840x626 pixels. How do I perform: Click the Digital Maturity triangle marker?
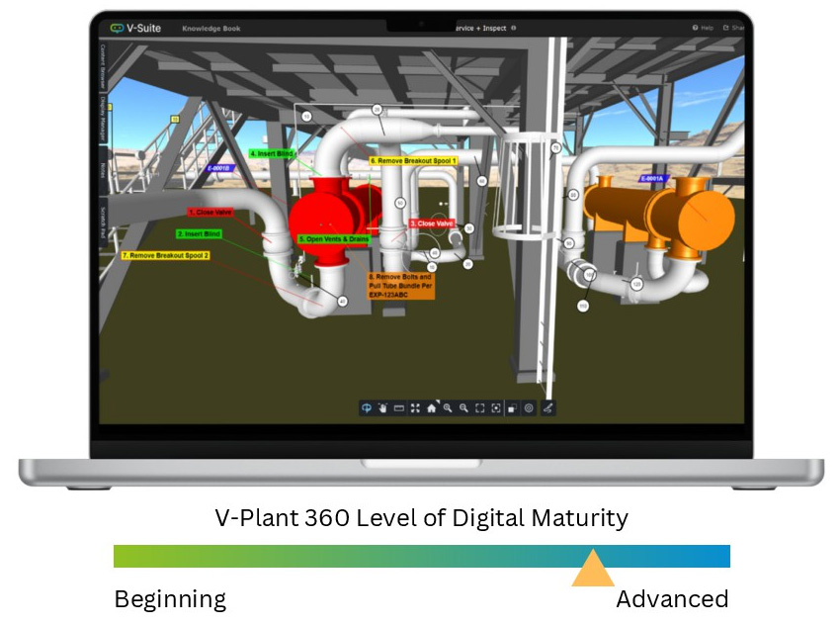[x=593, y=570]
